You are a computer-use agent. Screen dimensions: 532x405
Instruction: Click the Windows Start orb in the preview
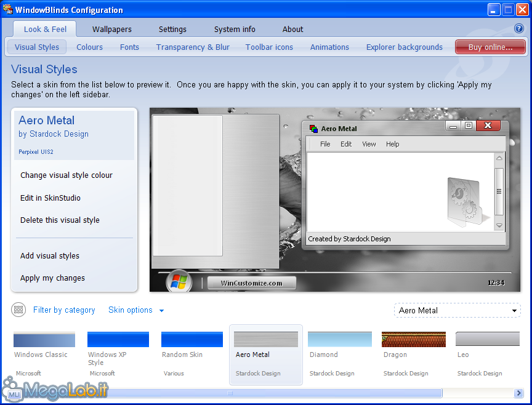click(179, 281)
